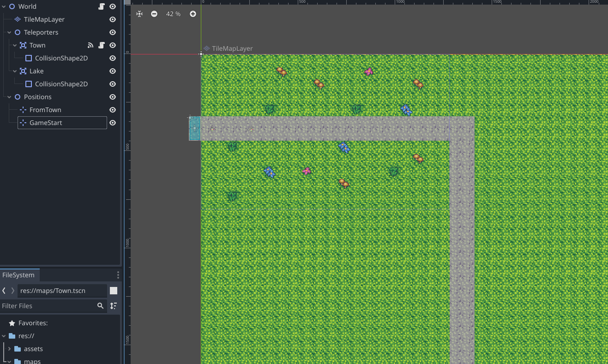The height and width of the screenshot is (364, 608).
Task: Toggle visibility of Lake's CollisionShape2D
Action: (112, 84)
